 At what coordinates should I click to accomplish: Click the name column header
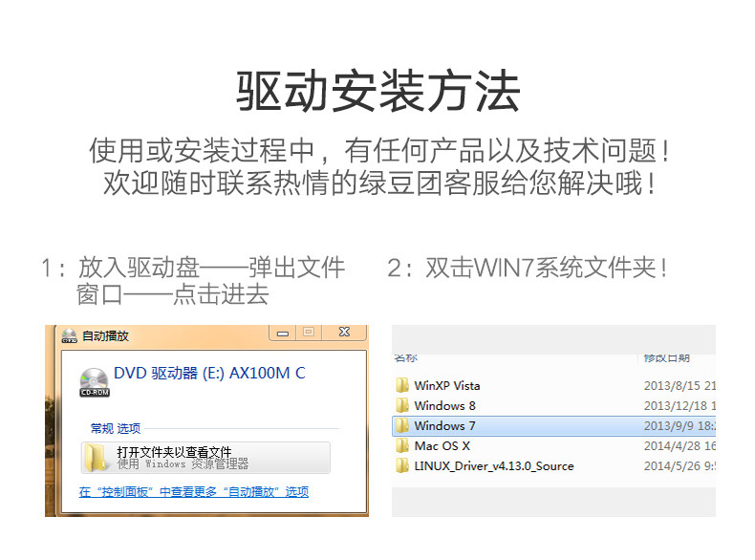405,357
